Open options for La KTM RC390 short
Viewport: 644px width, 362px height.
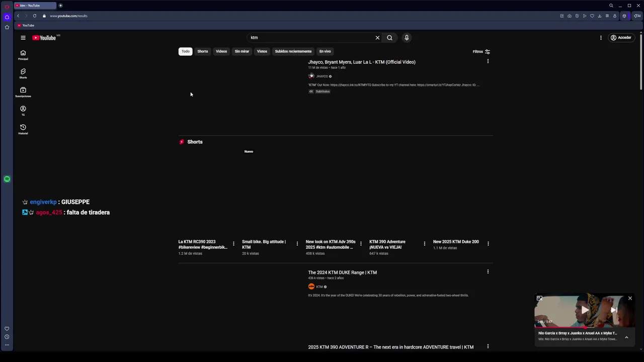233,244
